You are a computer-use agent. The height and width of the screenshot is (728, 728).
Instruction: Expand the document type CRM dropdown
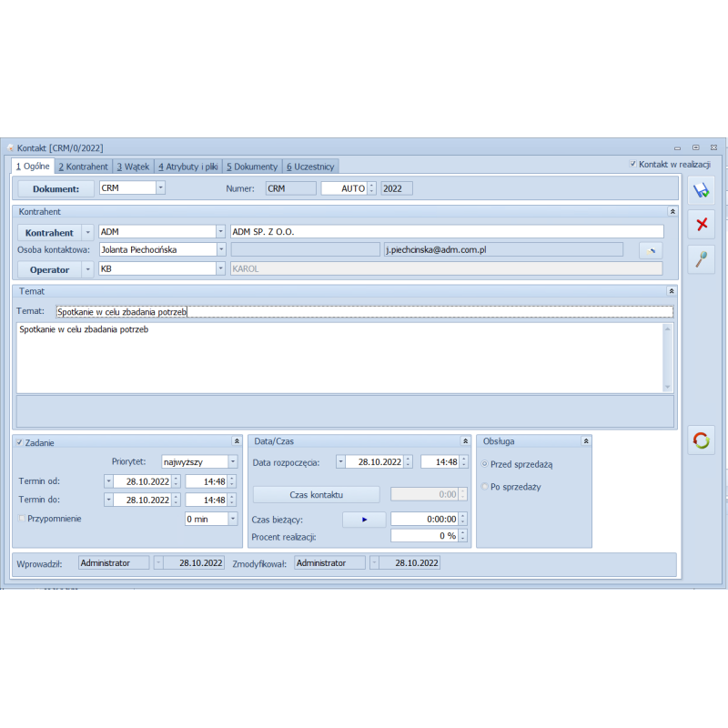pyautogui.click(x=160, y=188)
